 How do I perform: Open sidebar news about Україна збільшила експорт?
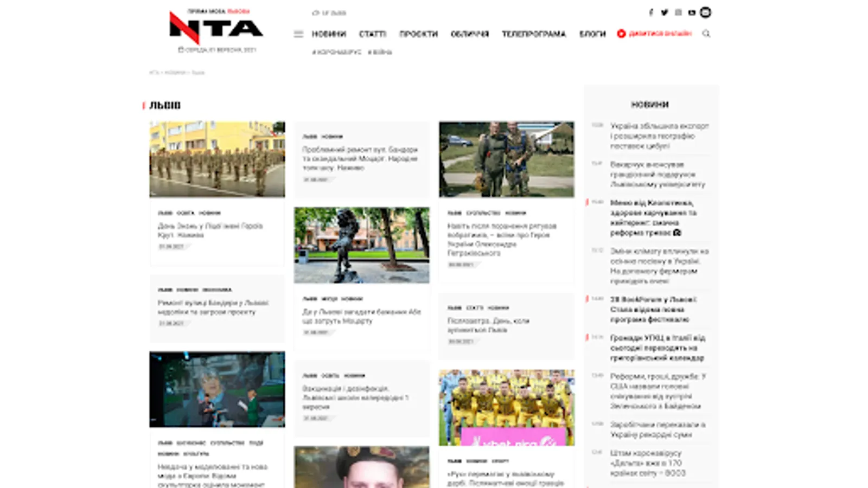660,136
